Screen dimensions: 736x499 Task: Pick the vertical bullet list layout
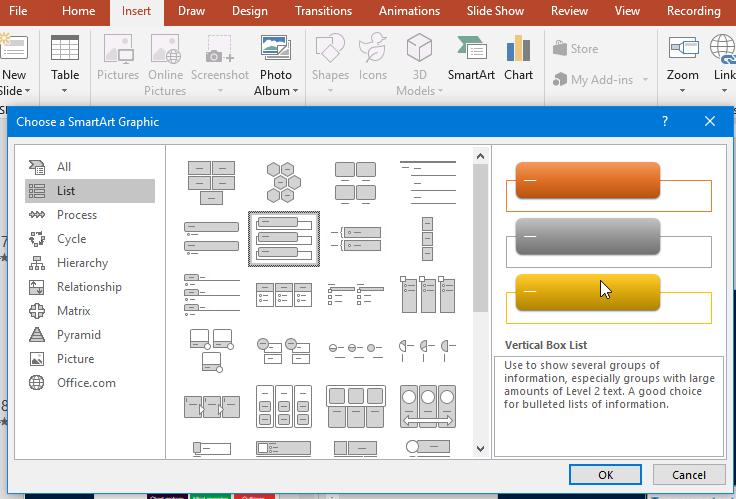point(212,238)
